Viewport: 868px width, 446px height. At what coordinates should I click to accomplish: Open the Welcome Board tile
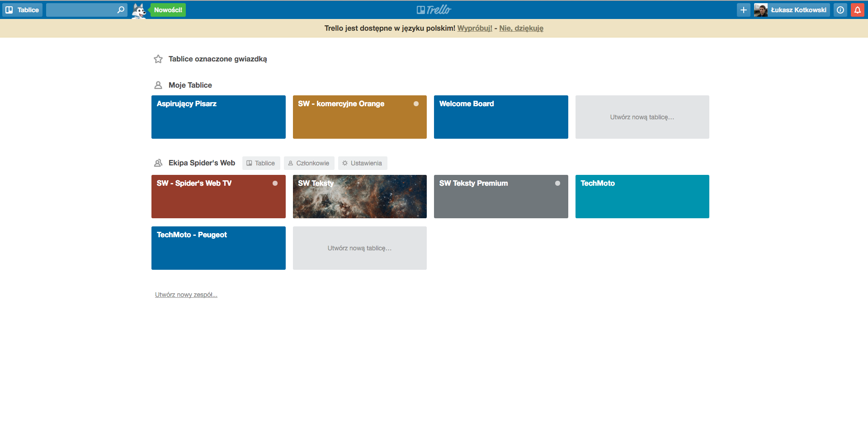click(x=501, y=117)
